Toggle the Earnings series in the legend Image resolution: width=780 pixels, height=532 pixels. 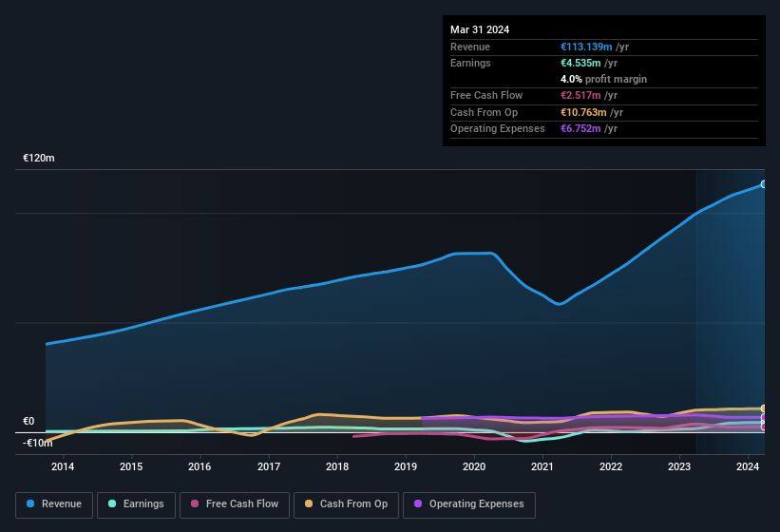(x=136, y=504)
